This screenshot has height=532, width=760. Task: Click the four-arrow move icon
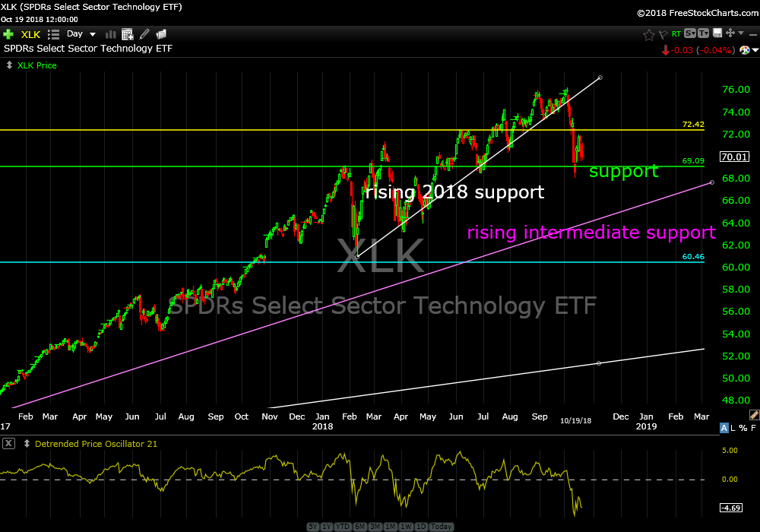[730, 33]
